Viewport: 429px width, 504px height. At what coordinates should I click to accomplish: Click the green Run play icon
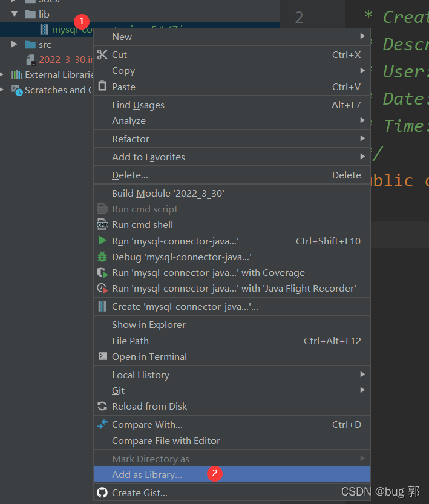(x=102, y=241)
